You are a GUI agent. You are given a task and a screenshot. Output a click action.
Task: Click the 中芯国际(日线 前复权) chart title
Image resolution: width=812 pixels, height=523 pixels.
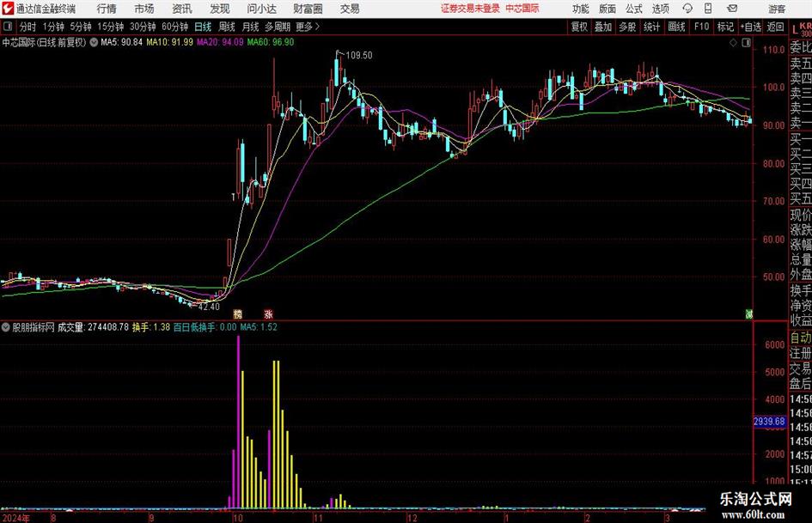point(44,42)
